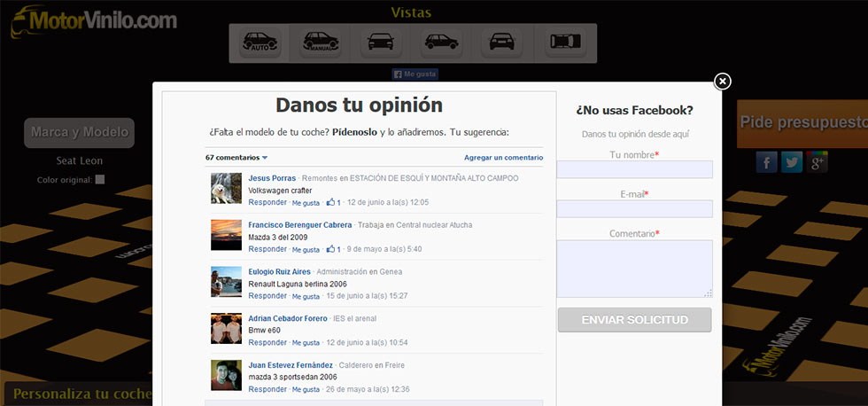The width and height of the screenshot is (868, 406).
Task: Click the ENVIAR SOLICITUD button
Action: pyautogui.click(x=634, y=320)
